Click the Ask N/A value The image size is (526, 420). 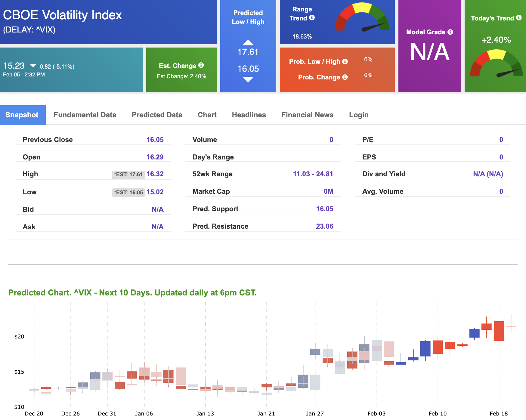[x=158, y=227]
